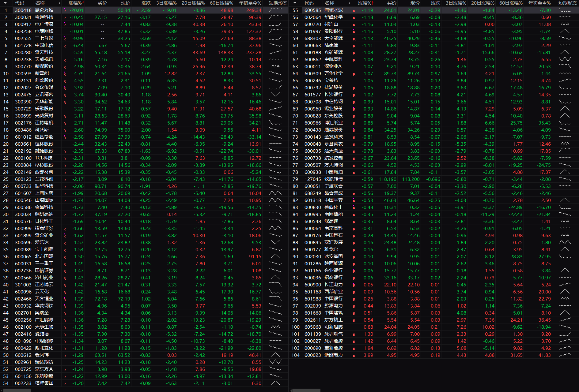Select stock code 605068
This screenshot has height=392, width=579.
[313, 327]
